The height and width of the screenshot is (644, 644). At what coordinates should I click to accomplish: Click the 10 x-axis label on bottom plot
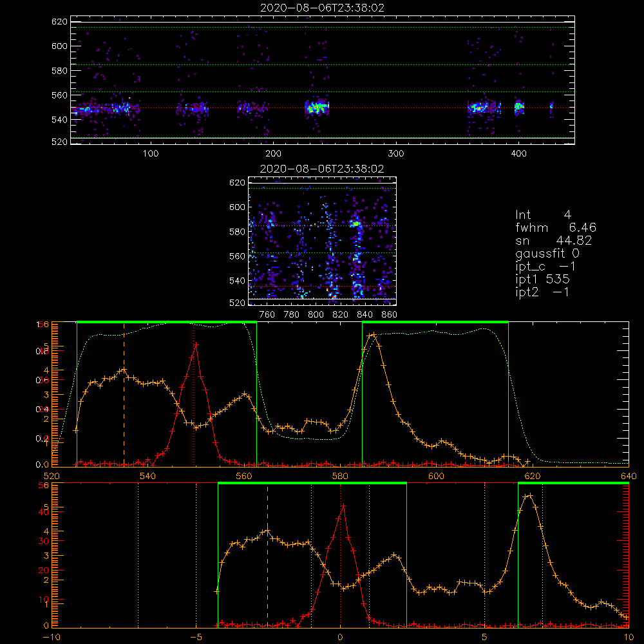tap(629, 638)
